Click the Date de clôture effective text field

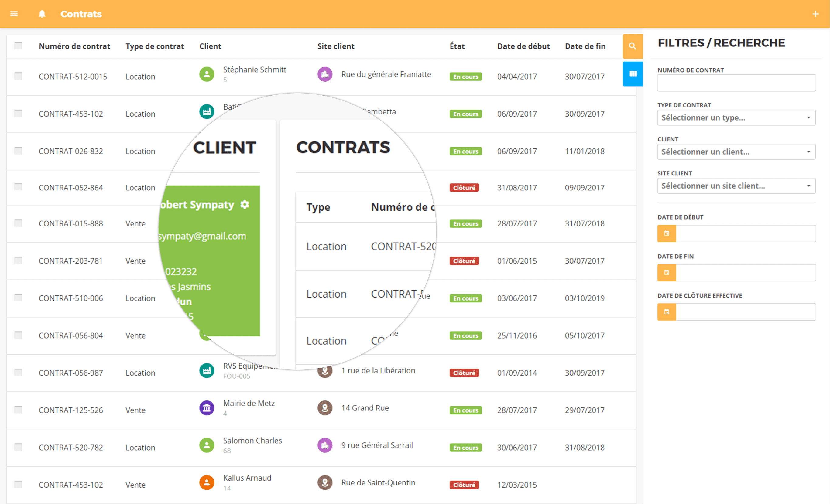click(746, 312)
